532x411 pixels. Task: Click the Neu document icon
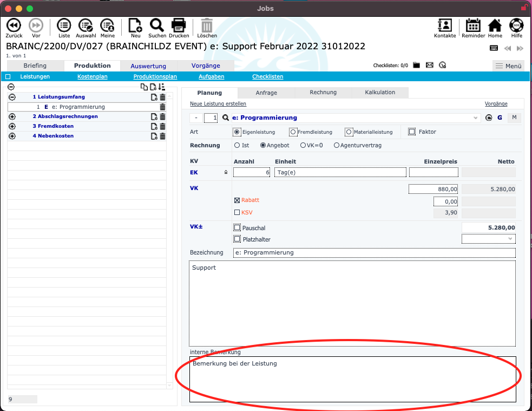click(135, 25)
